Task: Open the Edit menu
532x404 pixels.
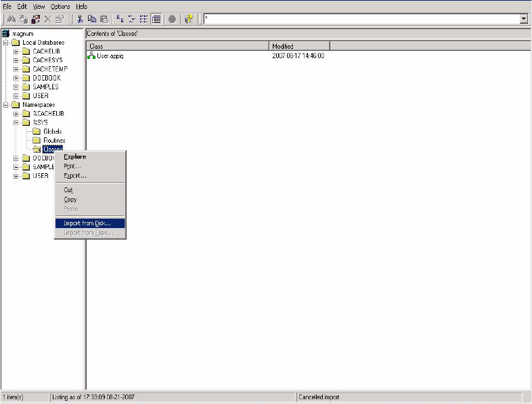Action: (22, 7)
